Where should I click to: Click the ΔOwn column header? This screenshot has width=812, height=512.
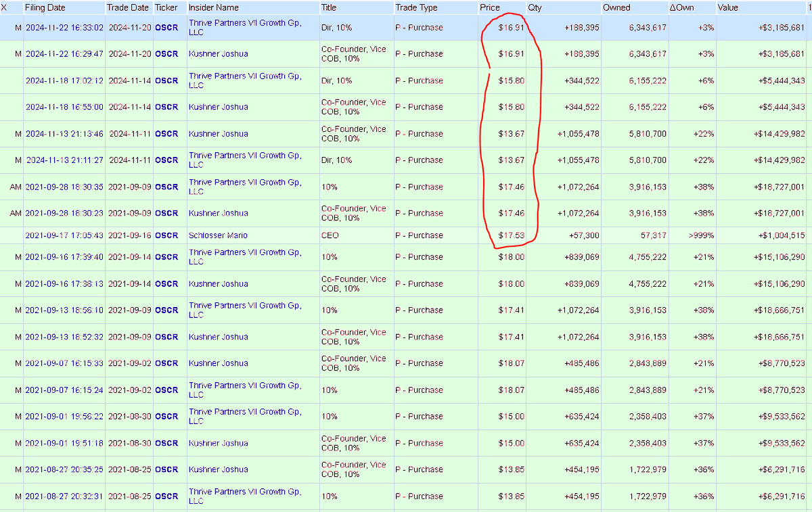point(681,8)
